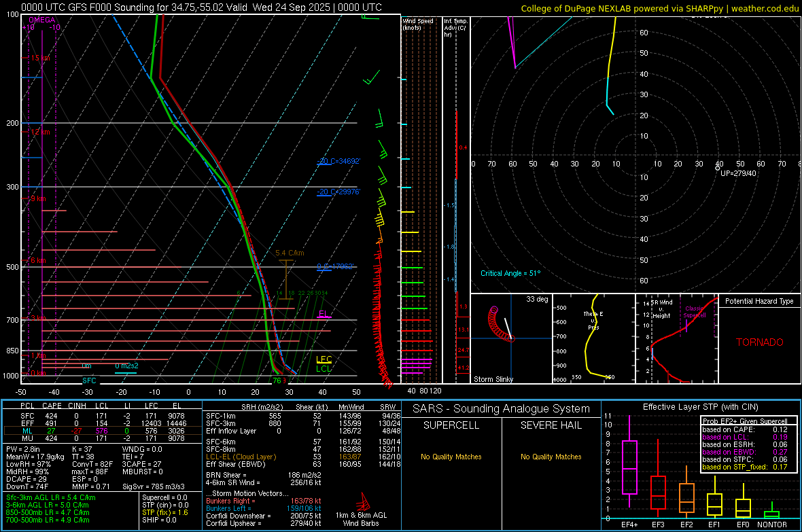Viewport: 802px width, 532px height.
Task: Click the Sfc-3km AGL LR = 5.4 C/km line
Action: tap(51, 497)
